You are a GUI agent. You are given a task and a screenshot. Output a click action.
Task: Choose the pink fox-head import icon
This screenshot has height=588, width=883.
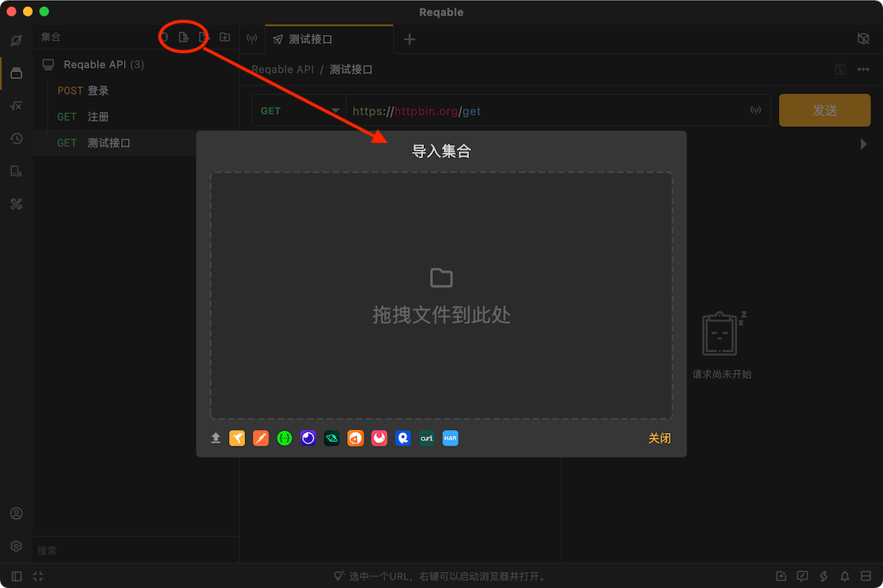click(x=379, y=437)
